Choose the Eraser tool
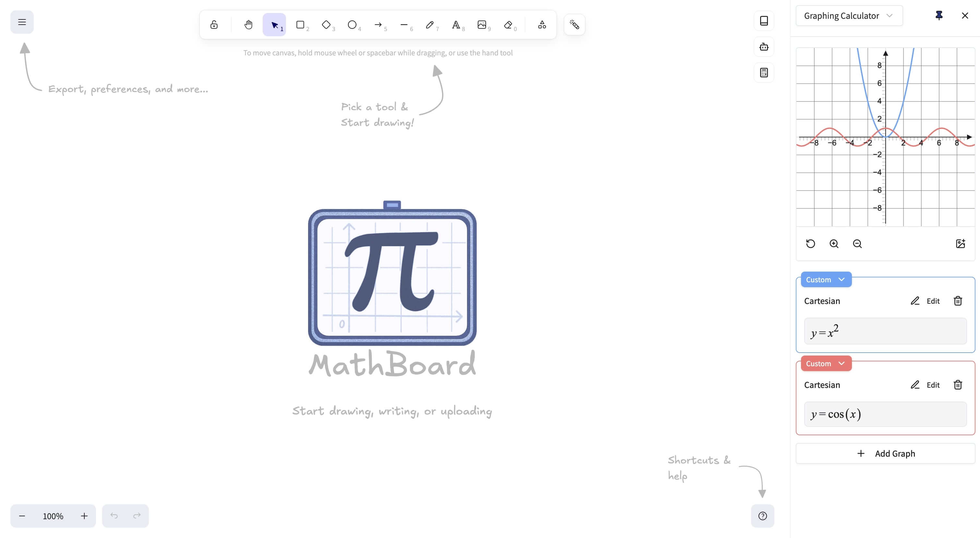 508,25
